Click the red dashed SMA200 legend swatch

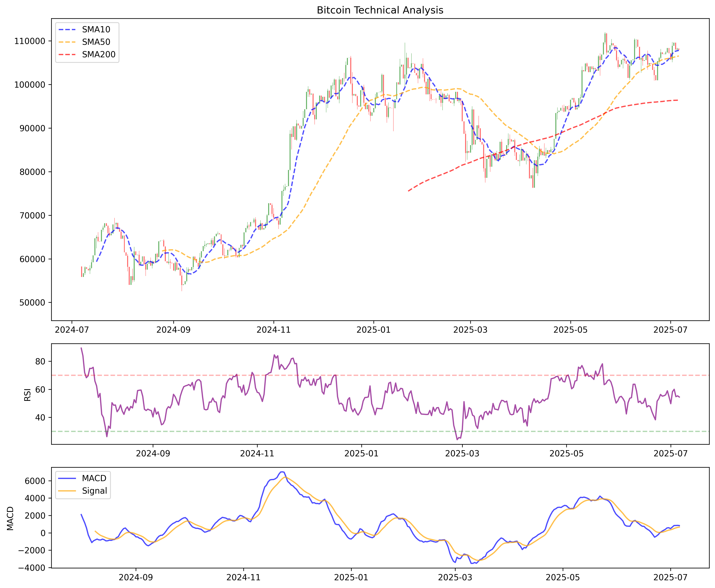click(x=67, y=55)
